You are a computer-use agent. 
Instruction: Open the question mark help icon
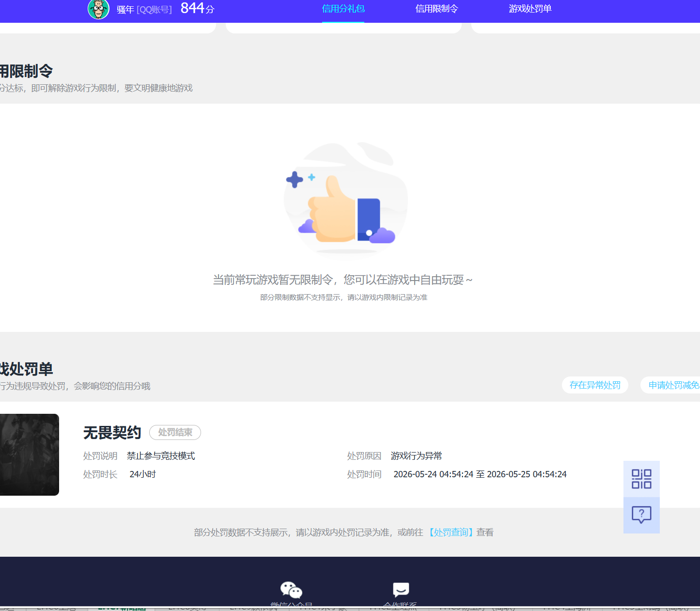[641, 515]
